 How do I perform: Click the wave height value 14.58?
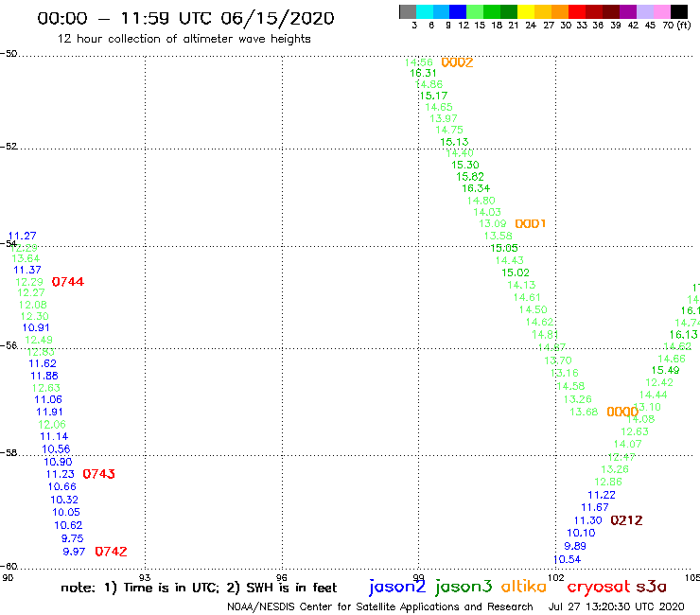click(x=570, y=386)
